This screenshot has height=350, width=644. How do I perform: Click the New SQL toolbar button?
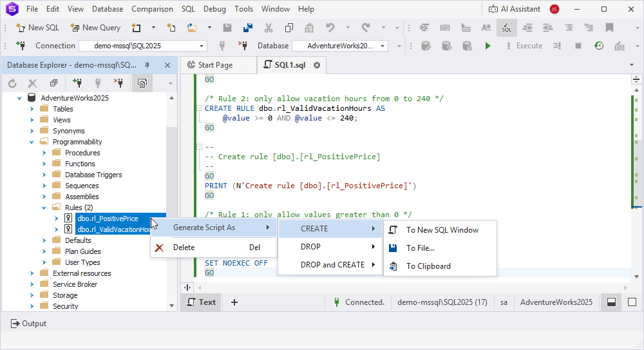tap(37, 28)
